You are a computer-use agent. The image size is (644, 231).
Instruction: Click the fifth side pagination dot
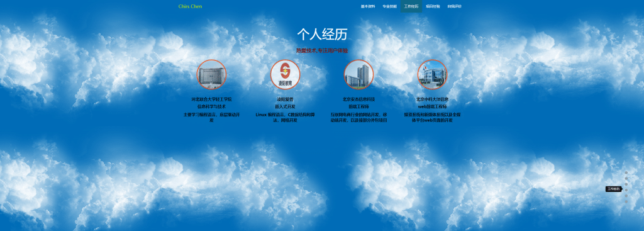click(x=626, y=196)
